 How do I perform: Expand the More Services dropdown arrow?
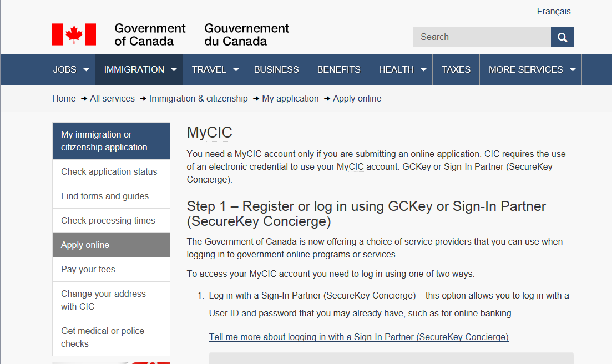573,70
